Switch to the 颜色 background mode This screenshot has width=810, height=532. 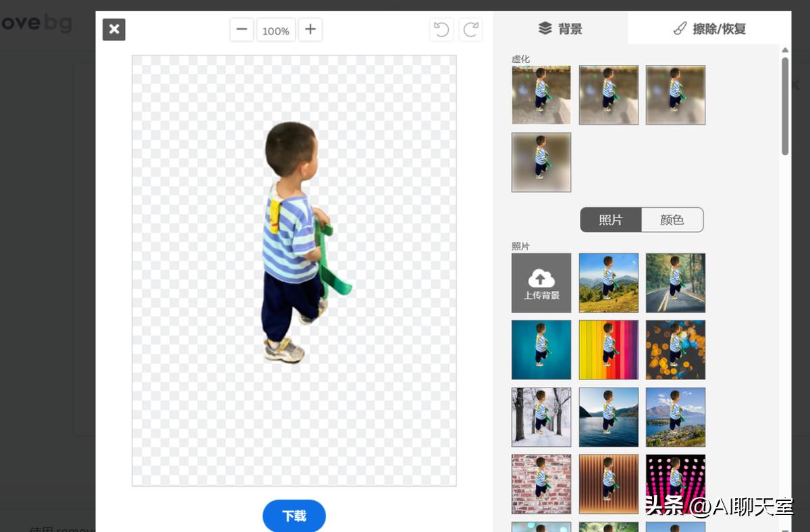[x=672, y=219]
